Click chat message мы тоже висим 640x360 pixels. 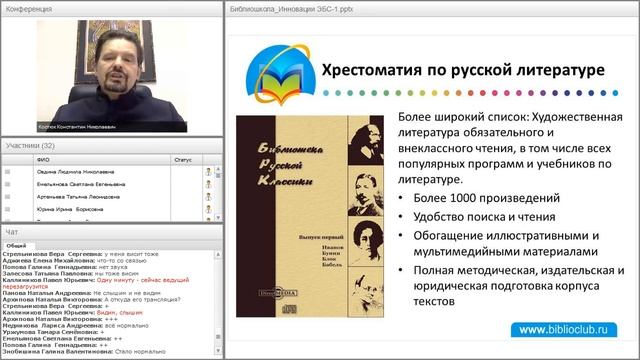(x=116, y=273)
